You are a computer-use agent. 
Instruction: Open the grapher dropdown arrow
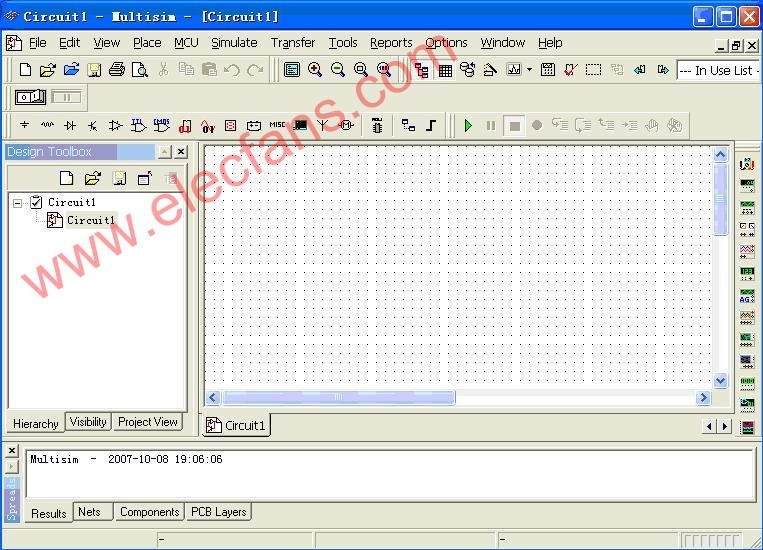pos(529,70)
